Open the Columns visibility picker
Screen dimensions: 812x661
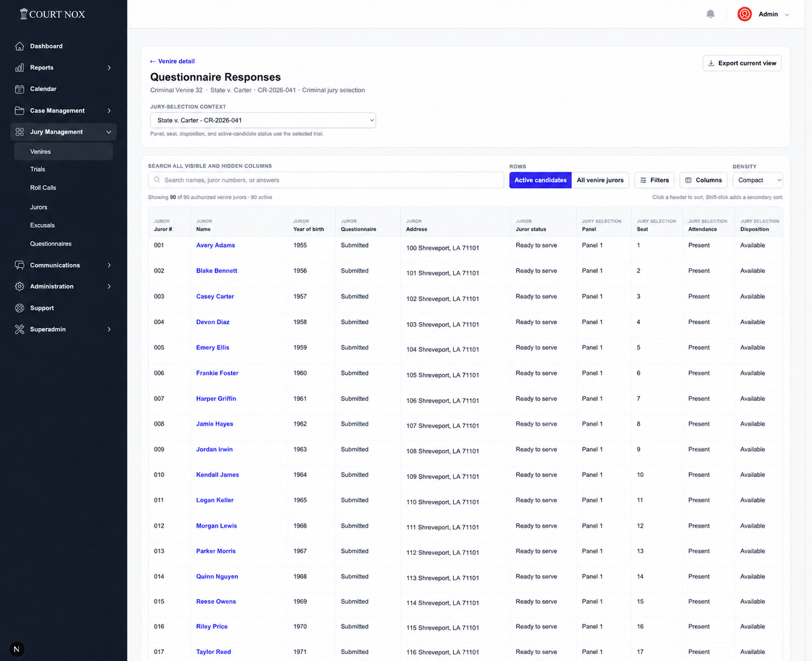click(703, 180)
